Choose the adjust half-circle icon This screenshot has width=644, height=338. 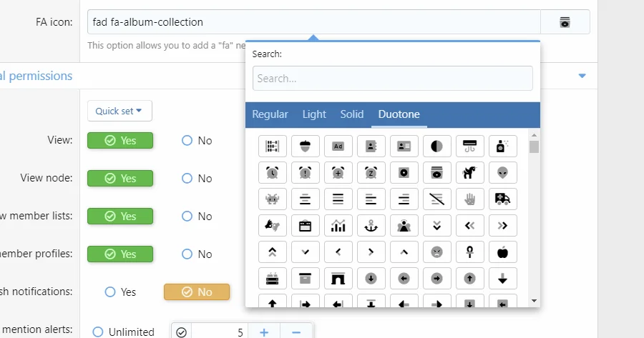(436, 146)
